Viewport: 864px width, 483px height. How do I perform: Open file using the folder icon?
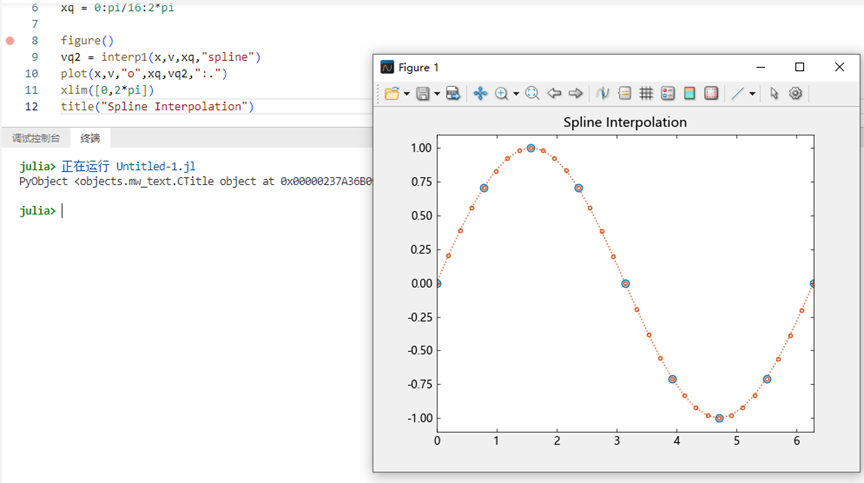[x=392, y=94]
